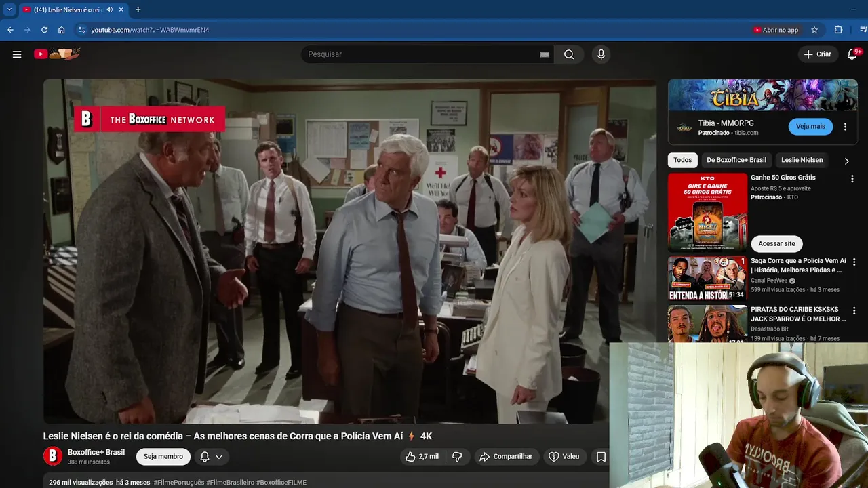The height and width of the screenshot is (488, 868).
Task: Dislike the video
Action: click(x=457, y=457)
